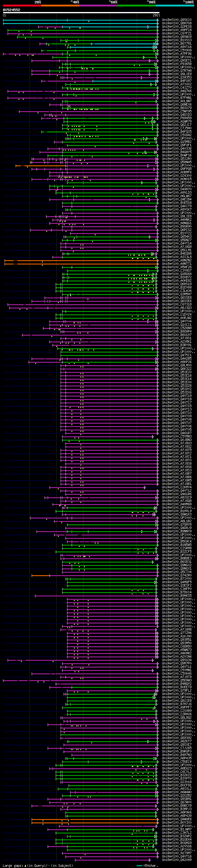
Task: Select the UniRef100_A9VT16 label
Action: (177, 47)
